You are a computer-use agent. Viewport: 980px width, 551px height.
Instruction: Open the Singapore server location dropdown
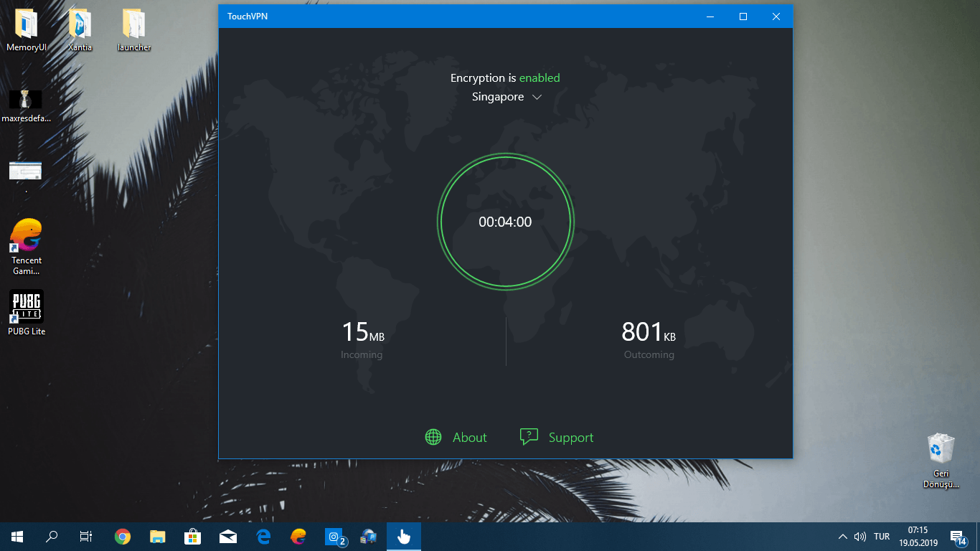pos(507,97)
